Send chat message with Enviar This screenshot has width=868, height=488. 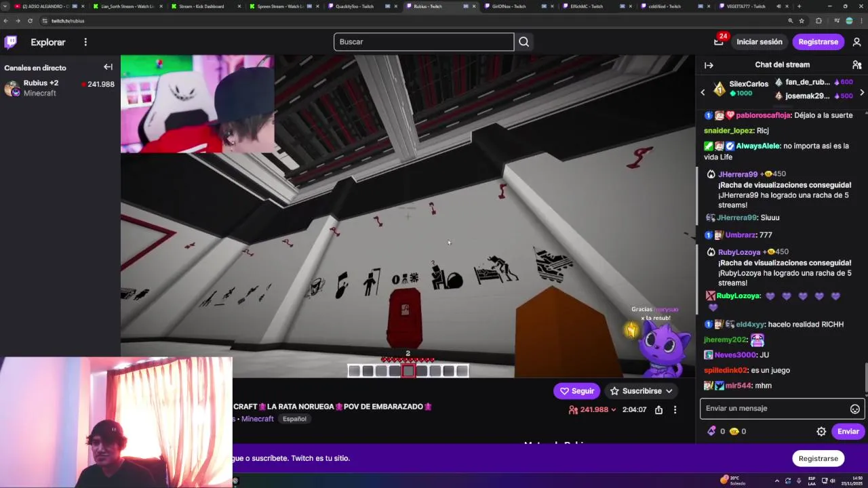(848, 432)
